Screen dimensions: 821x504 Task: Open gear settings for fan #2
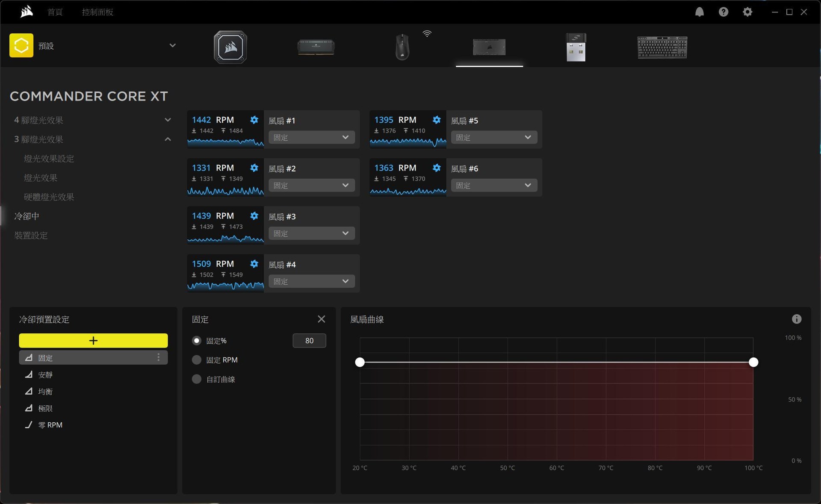[x=254, y=168]
